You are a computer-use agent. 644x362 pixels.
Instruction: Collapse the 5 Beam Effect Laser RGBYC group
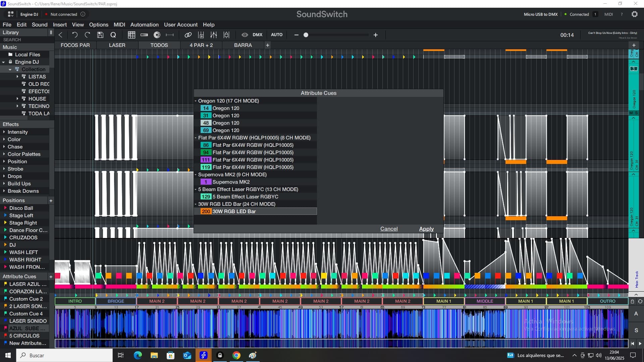(196, 189)
